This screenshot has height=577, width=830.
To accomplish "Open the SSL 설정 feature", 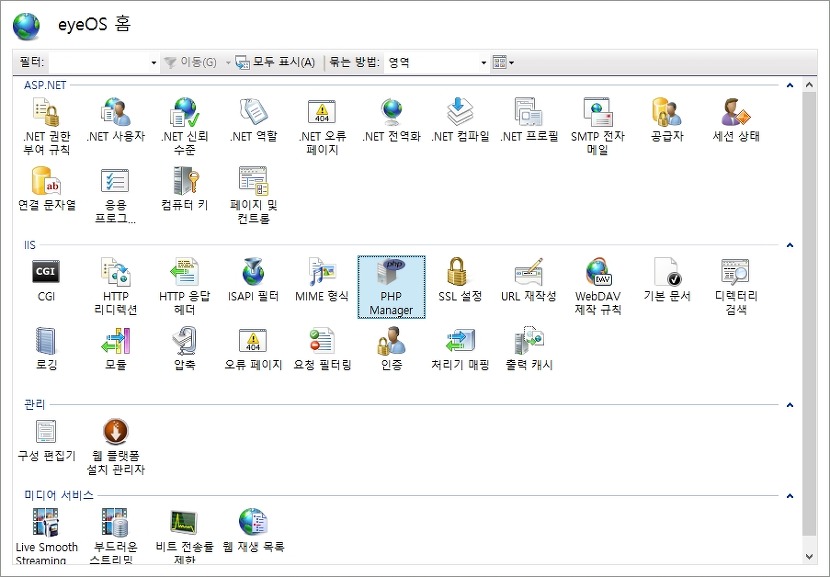I will (x=460, y=281).
